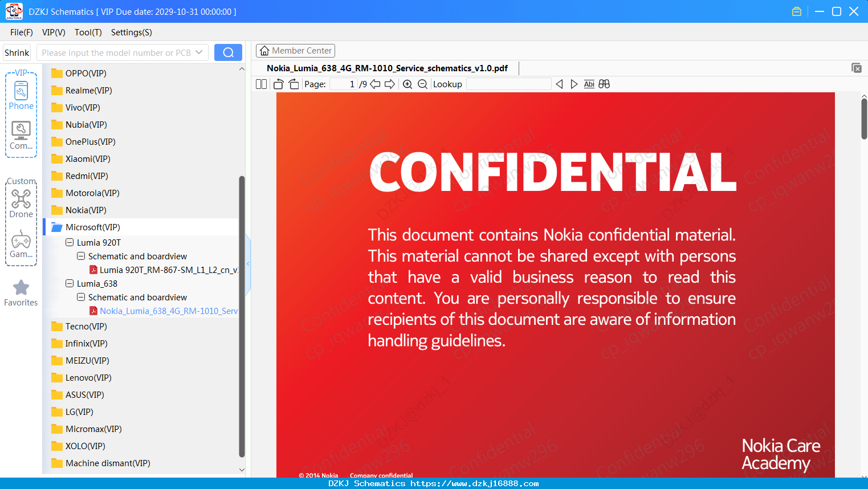
Task: Click tree scroll-down arrow
Action: (x=242, y=470)
